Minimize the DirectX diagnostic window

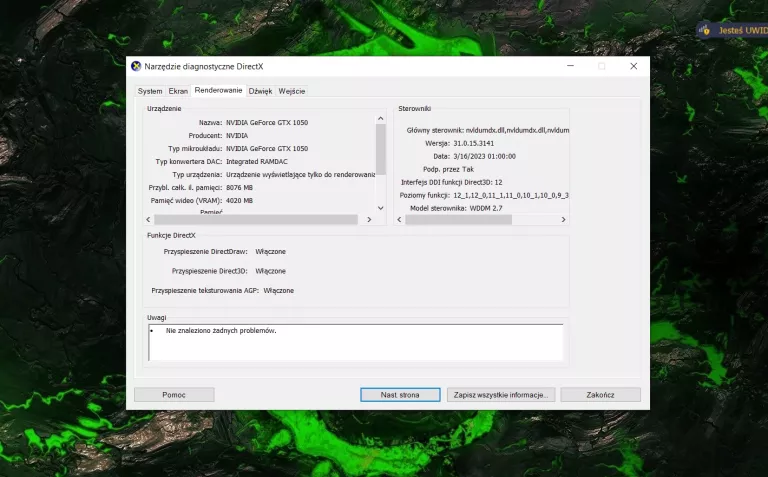[x=570, y=66]
